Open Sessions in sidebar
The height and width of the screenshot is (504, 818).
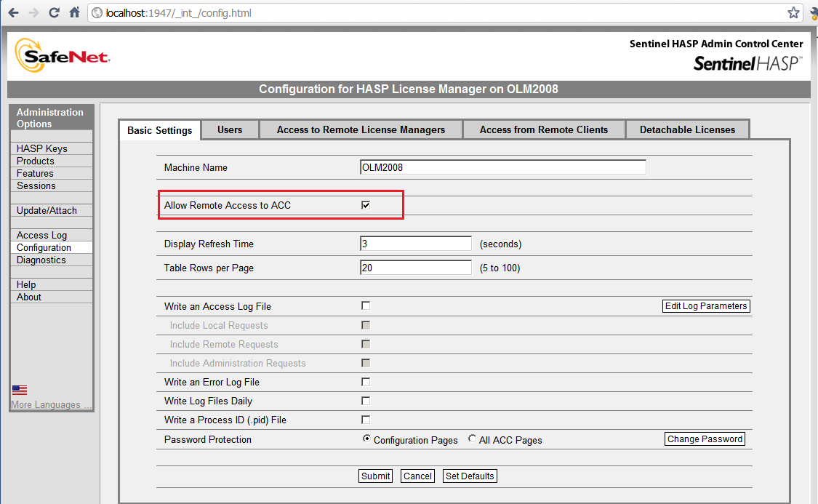[x=51, y=185]
